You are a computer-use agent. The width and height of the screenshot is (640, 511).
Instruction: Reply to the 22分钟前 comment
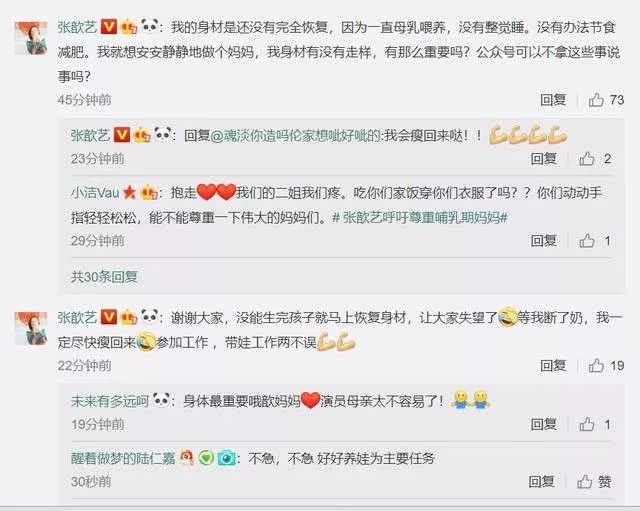(553, 366)
